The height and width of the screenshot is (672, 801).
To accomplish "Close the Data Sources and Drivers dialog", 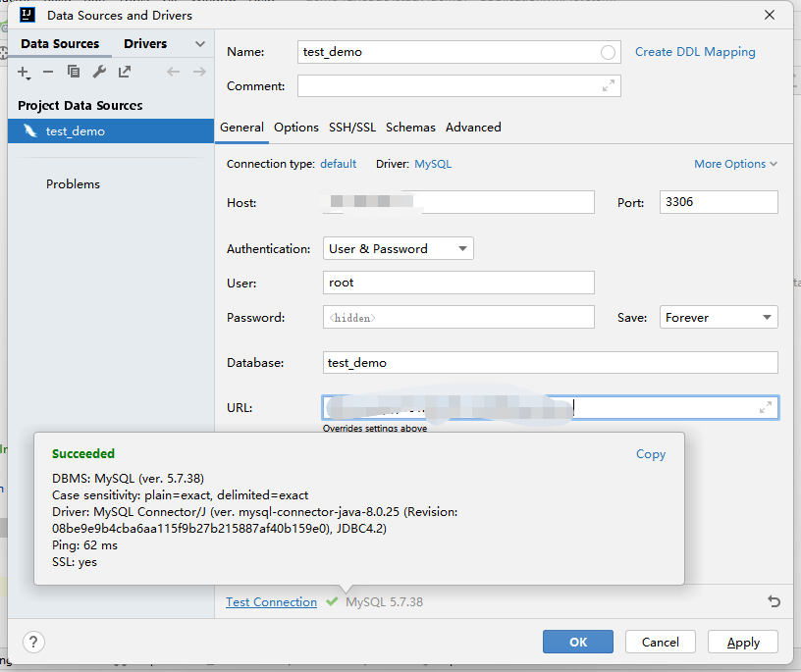I will (x=770, y=16).
